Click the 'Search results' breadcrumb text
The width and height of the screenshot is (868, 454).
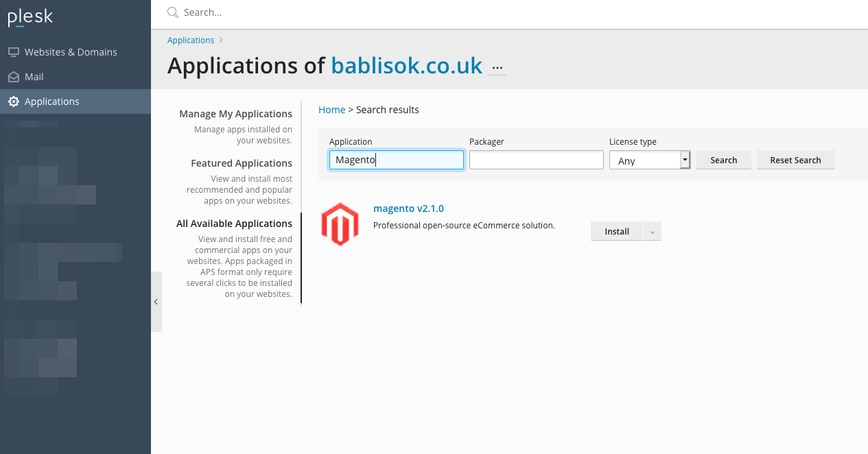click(388, 110)
